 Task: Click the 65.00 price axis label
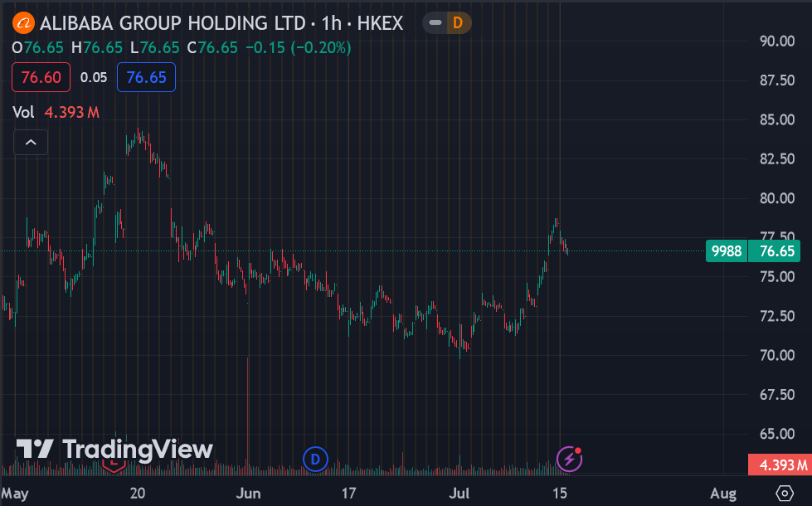click(x=777, y=434)
